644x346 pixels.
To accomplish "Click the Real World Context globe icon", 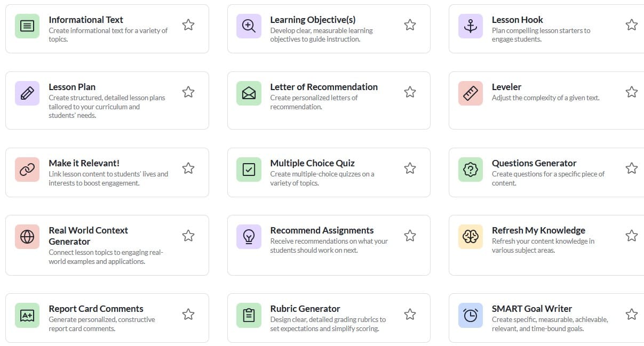I will (27, 237).
